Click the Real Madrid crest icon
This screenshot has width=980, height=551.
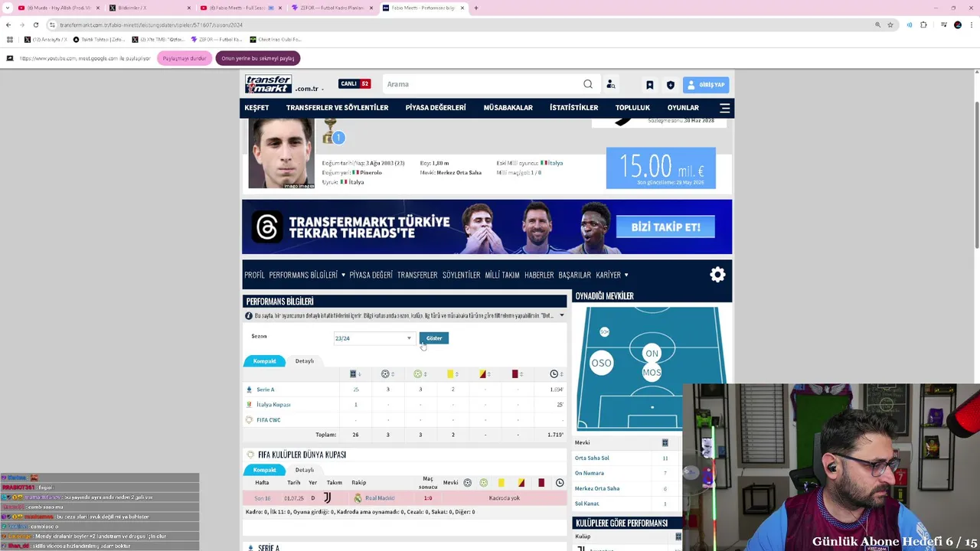[358, 498]
